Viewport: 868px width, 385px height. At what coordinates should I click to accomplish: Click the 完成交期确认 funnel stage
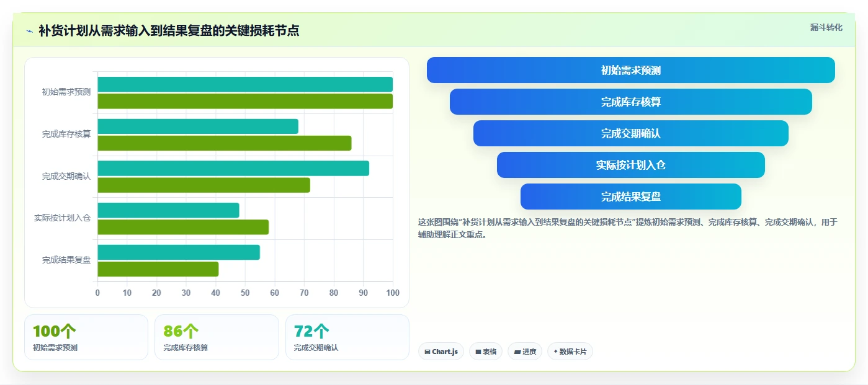click(x=630, y=133)
